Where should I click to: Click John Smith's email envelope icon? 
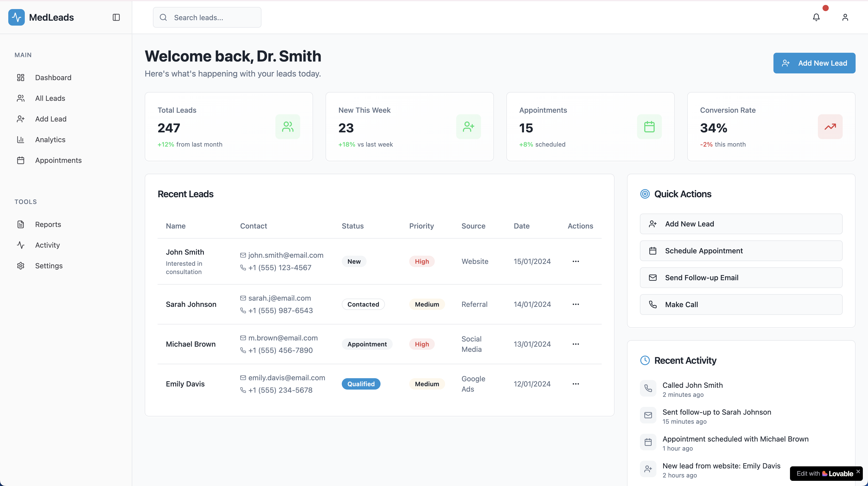point(243,255)
